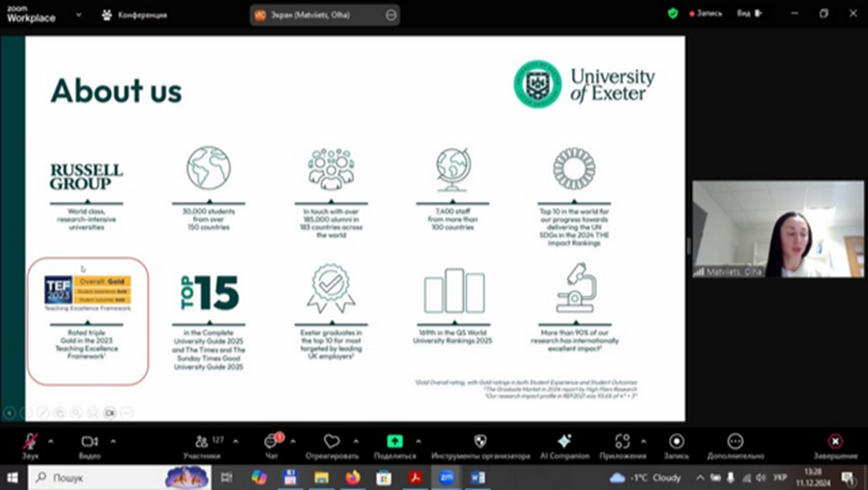Open File Explorer from taskbar
This screenshot has width=868, height=490.
click(321, 478)
